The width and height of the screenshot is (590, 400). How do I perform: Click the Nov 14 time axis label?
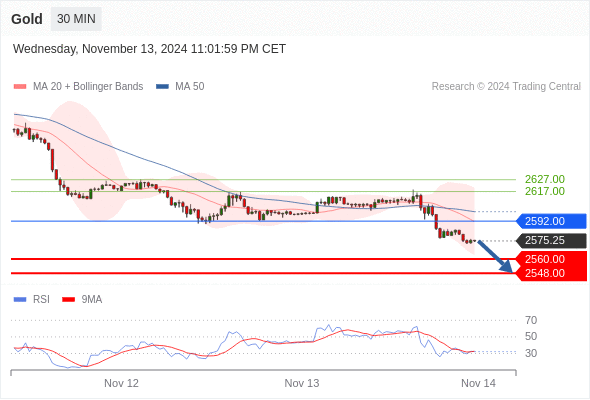click(x=478, y=383)
